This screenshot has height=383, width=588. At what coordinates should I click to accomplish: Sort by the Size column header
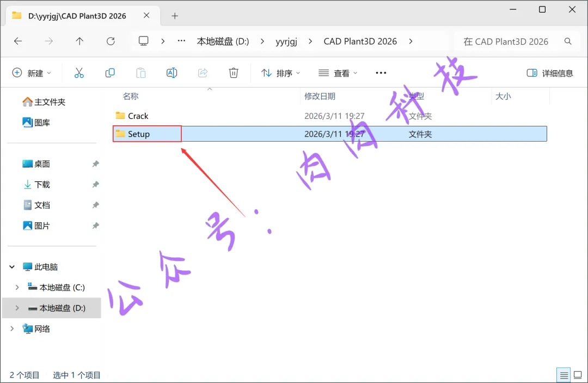click(503, 96)
